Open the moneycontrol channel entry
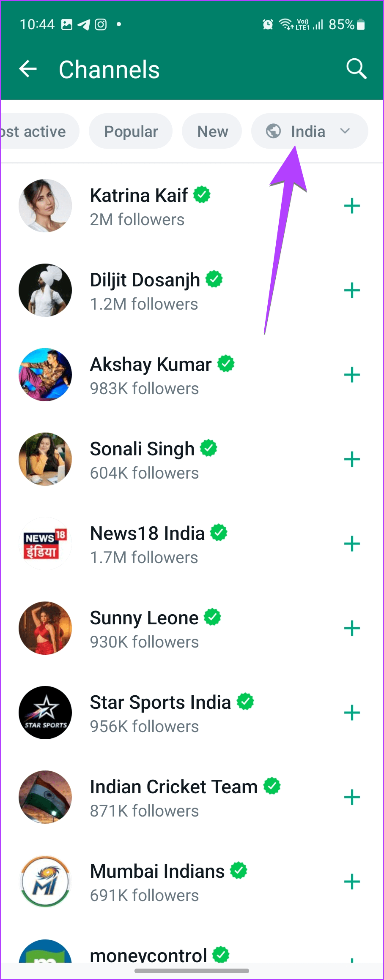Viewport: 384px width, 980px height. pos(148,955)
